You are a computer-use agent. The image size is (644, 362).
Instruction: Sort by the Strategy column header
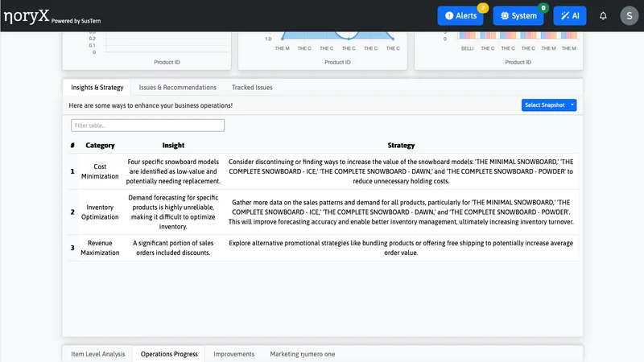[401, 146]
